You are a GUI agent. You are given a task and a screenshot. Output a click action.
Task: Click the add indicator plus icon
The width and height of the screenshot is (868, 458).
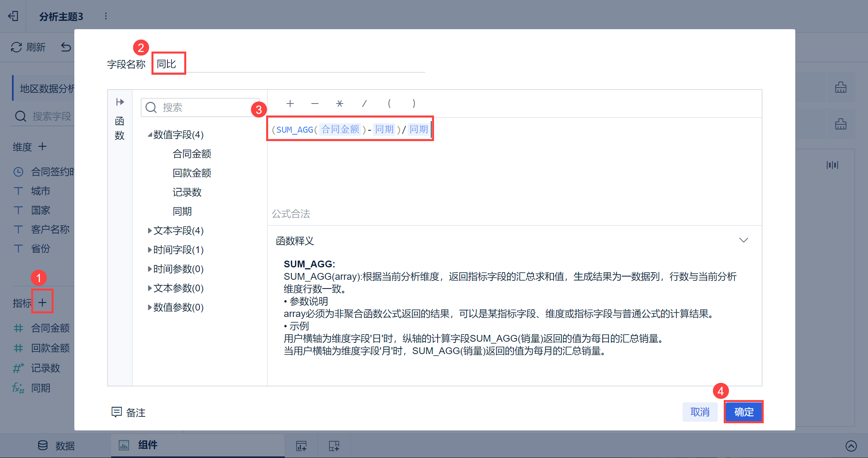pos(42,303)
